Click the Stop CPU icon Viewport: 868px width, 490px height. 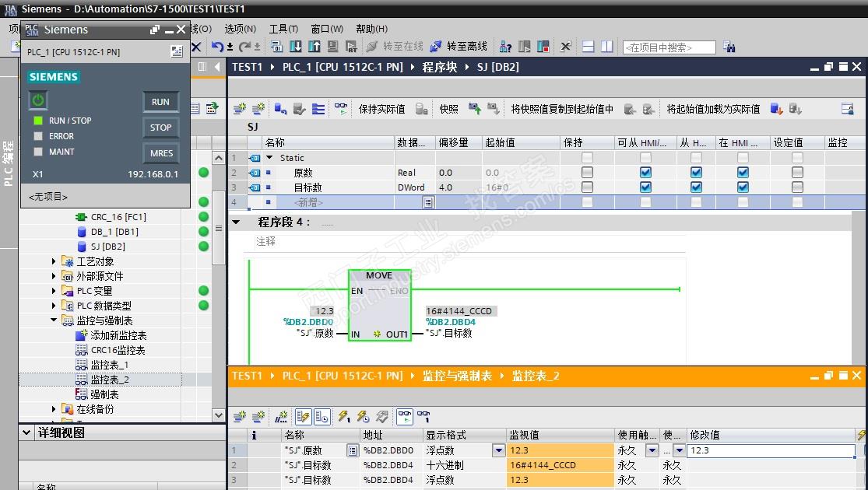click(x=543, y=47)
